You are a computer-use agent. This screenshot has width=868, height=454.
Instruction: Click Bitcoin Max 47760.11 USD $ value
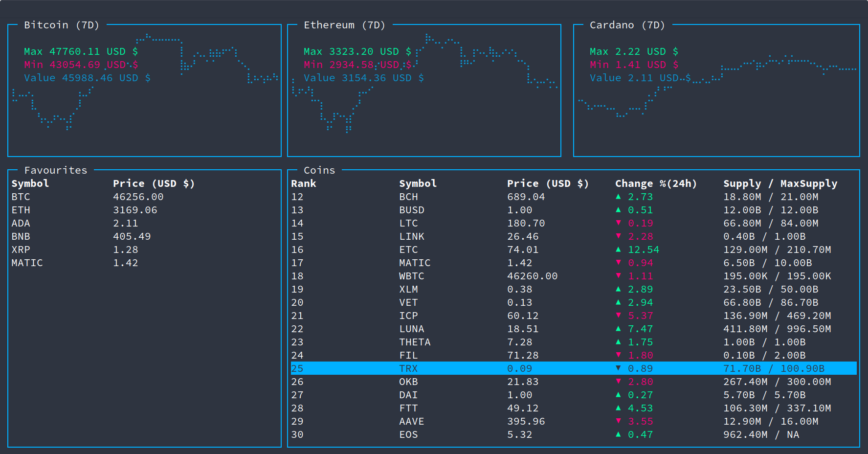(x=81, y=51)
